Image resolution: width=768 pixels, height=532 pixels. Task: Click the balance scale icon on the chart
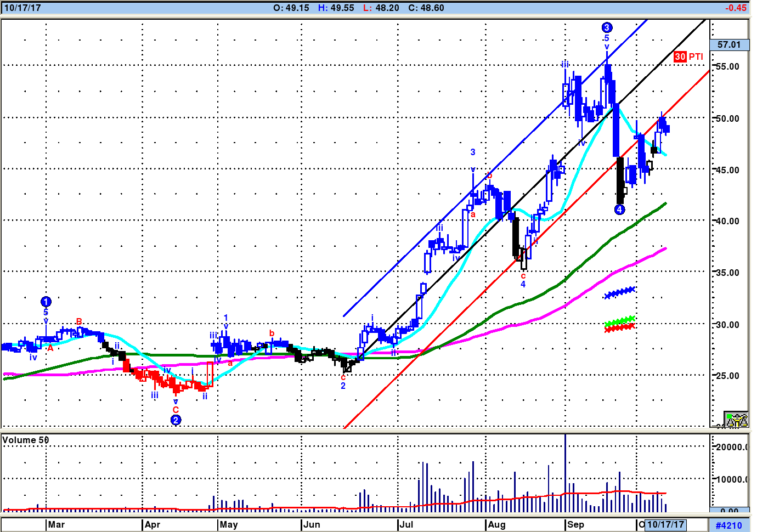[736, 420]
